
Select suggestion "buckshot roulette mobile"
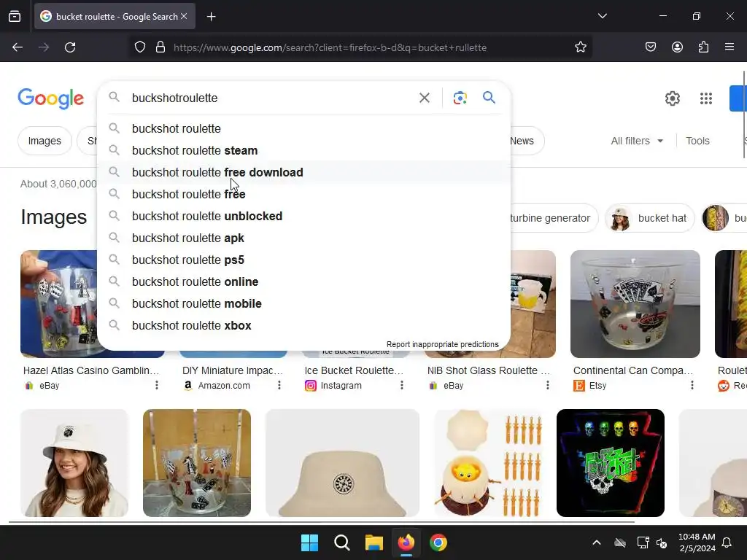[x=303, y=304]
